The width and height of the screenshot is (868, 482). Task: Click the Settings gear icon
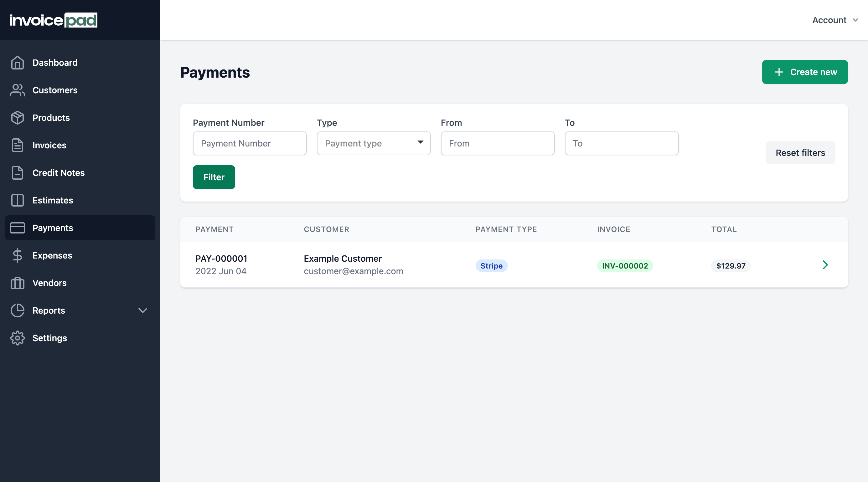[18, 338]
